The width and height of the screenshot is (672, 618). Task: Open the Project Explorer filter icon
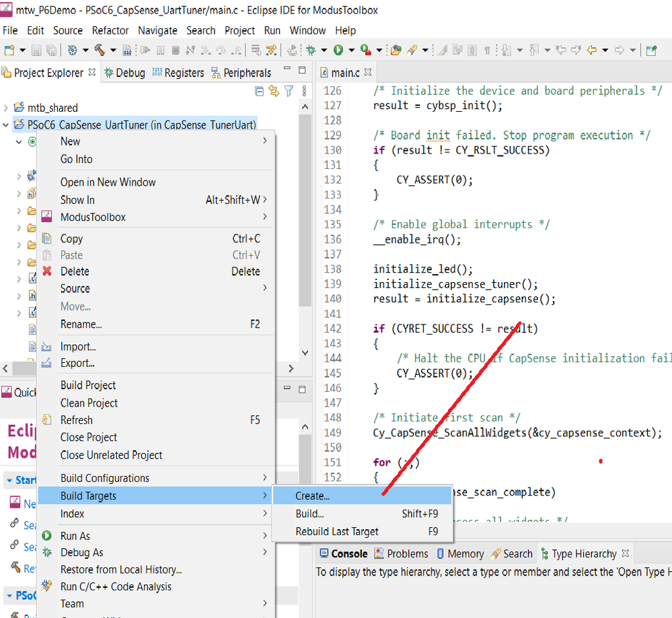point(288,90)
